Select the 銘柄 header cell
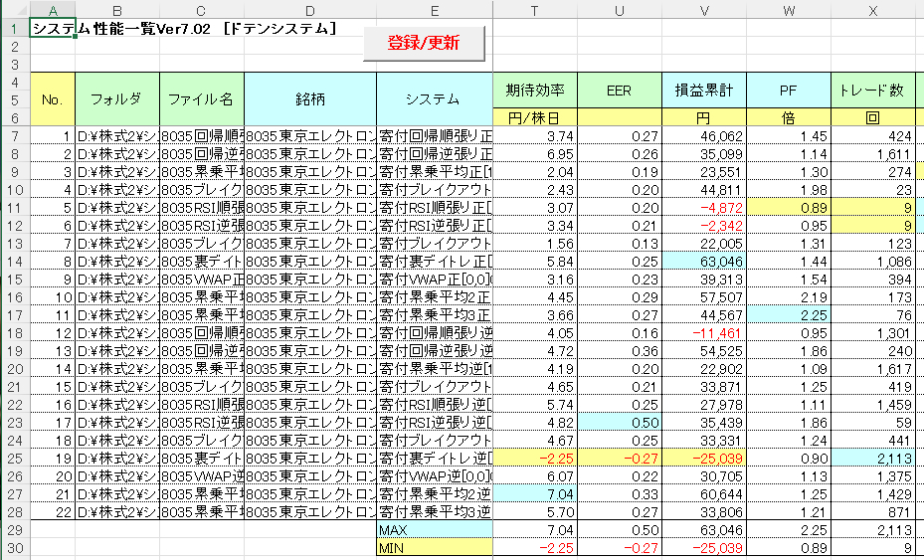This screenshot has width=924, height=560. (x=310, y=99)
